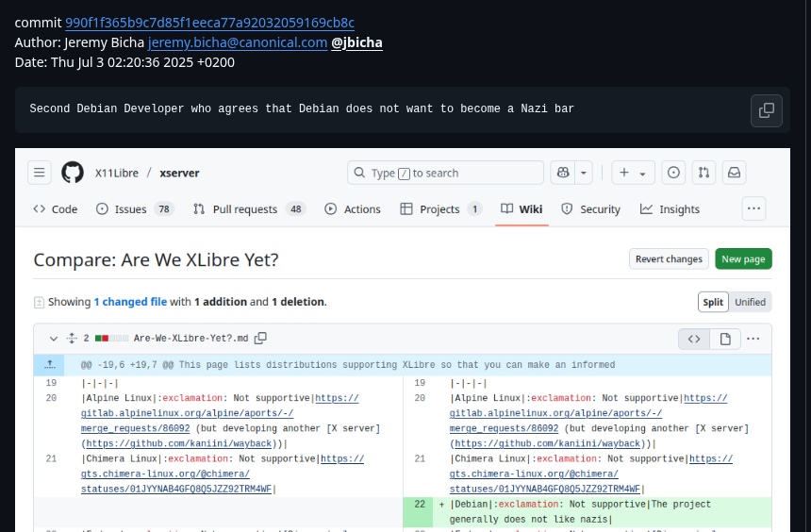The width and height of the screenshot is (811, 532).
Task: Switch to the Actions tab
Action: point(353,209)
